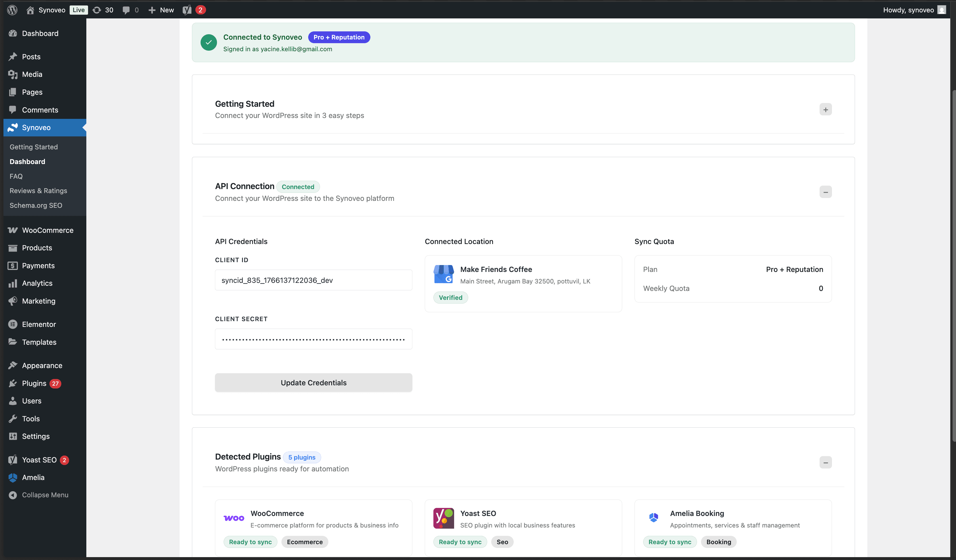The height and width of the screenshot is (560, 956).
Task: Open WooCommerce from its sidebar icon
Action: (13, 230)
